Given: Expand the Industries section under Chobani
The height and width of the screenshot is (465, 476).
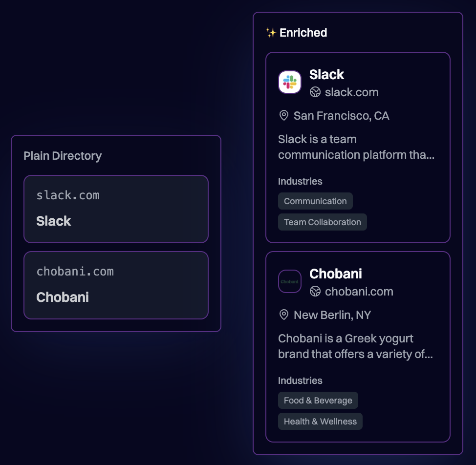Looking at the screenshot, I should 300,380.
